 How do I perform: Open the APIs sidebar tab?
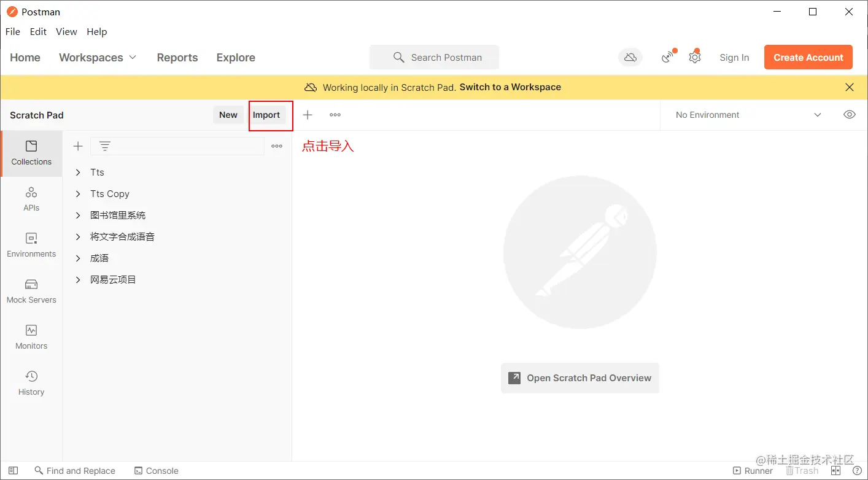tap(31, 199)
